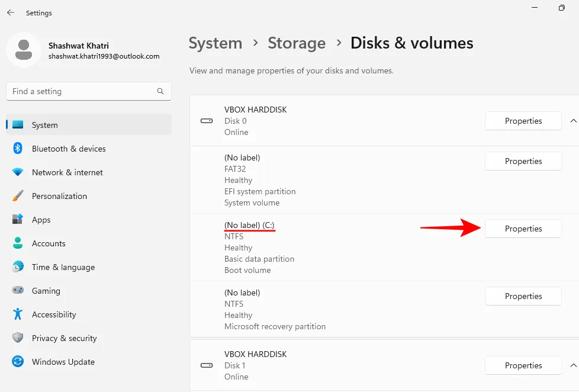Go to Storage in the breadcrumb
Image resolution: width=579 pixels, height=392 pixels.
[x=297, y=43]
